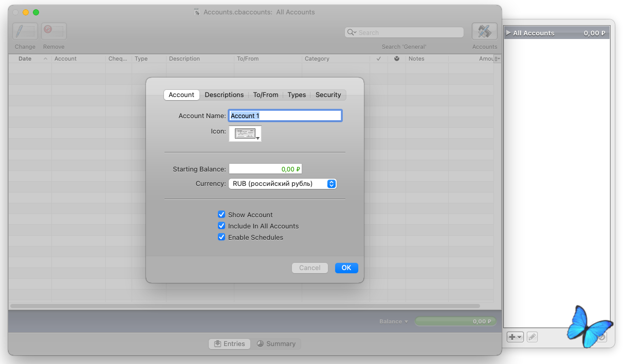625x364 pixels.
Task: Click the Remove entry toolbar icon
Action: (x=53, y=31)
